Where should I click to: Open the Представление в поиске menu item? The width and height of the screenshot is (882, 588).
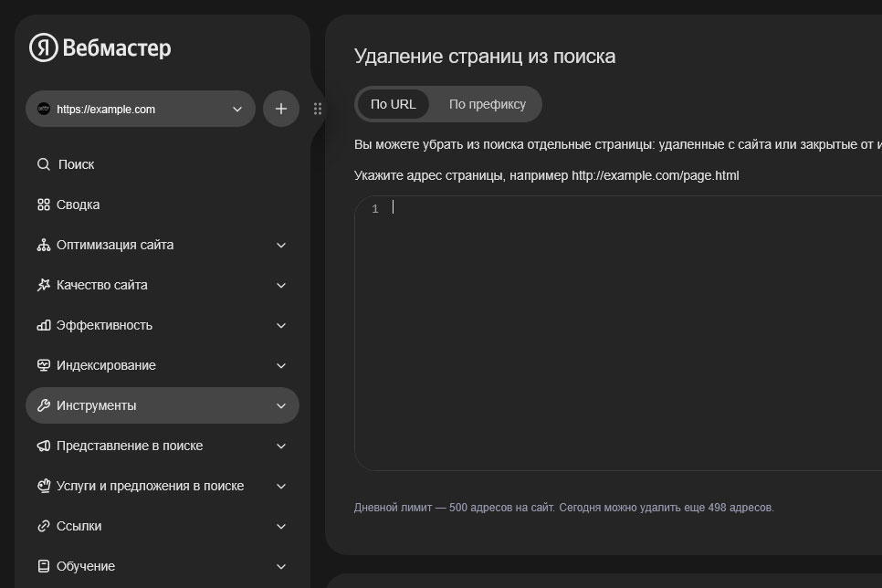click(131, 446)
